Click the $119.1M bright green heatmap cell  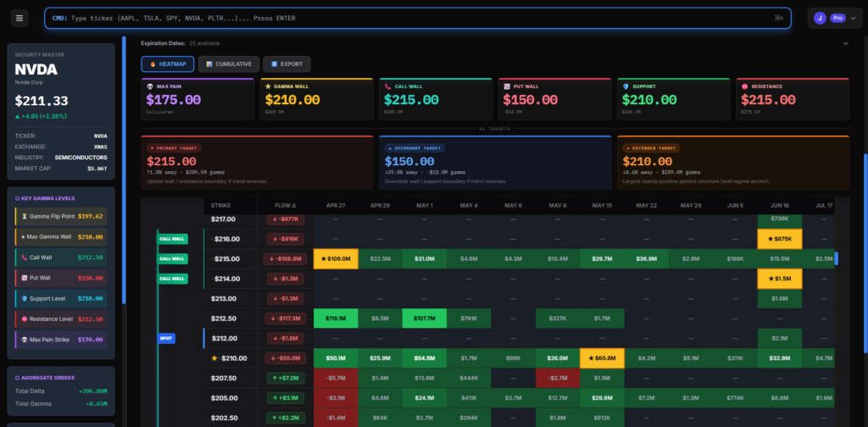(336, 319)
